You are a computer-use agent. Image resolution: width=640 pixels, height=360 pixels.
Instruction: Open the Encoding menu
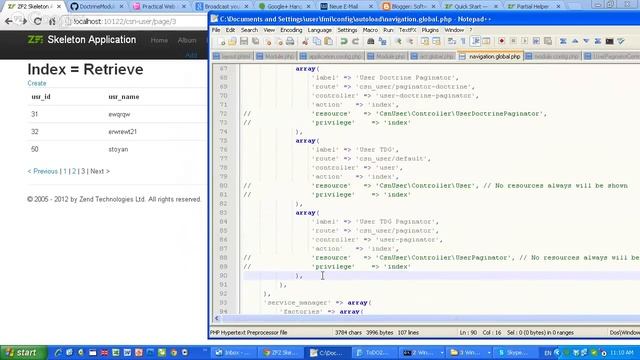click(x=291, y=30)
